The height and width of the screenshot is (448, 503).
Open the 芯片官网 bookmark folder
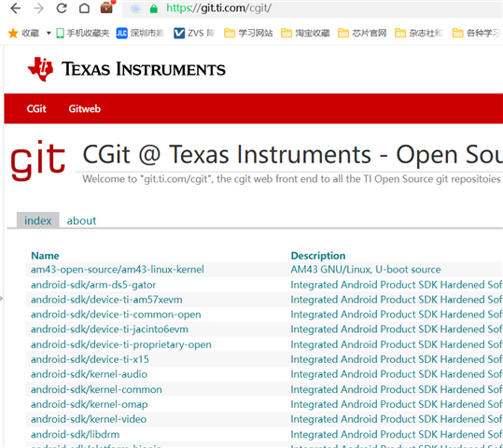pos(362,33)
